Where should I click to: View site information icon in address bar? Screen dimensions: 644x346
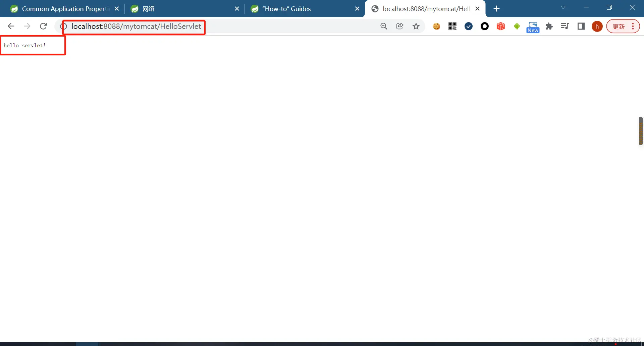pyautogui.click(x=63, y=26)
